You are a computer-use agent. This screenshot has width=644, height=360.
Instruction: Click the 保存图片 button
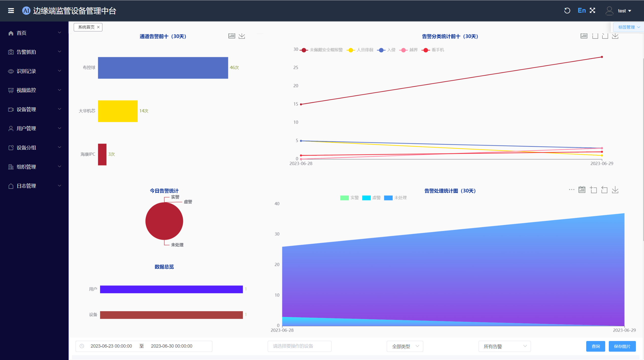622,346
